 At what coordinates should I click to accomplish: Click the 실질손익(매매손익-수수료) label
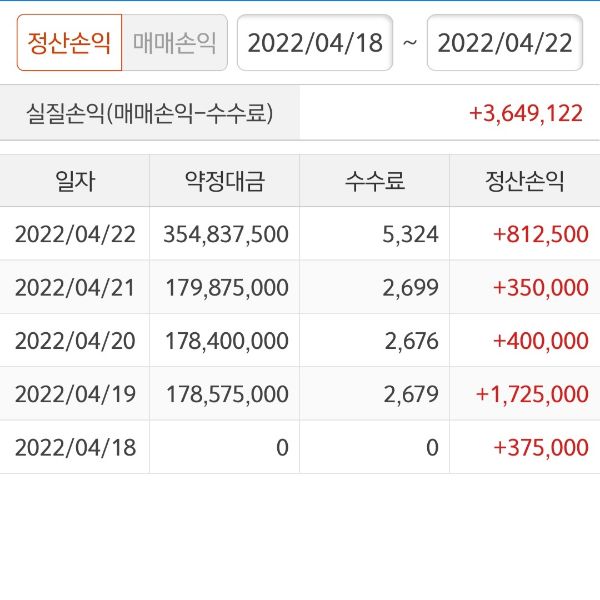click(149, 113)
